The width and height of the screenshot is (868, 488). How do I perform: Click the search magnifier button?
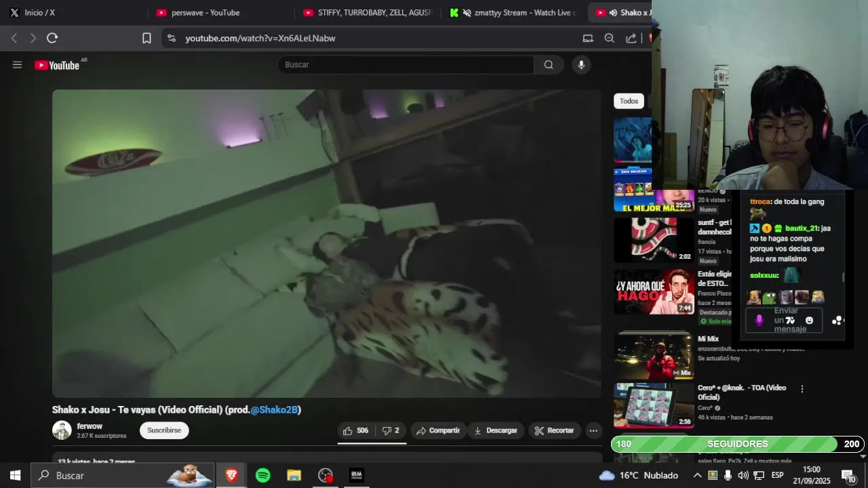(549, 65)
